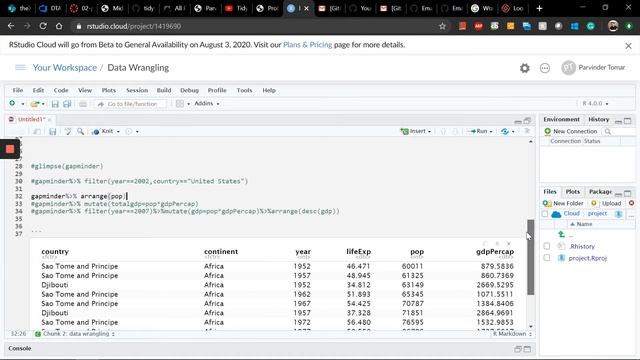Click the save all documents icon
Image resolution: width=640 pixels, height=360 pixels.
click(x=67, y=104)
